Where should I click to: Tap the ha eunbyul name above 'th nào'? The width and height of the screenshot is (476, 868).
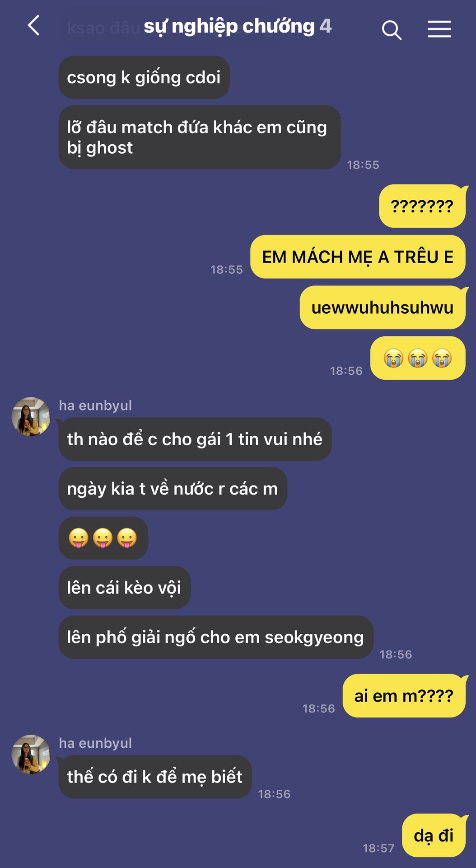(95, 406)
